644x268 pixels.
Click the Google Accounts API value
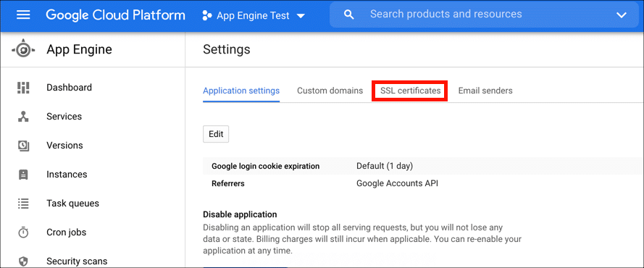397,183
